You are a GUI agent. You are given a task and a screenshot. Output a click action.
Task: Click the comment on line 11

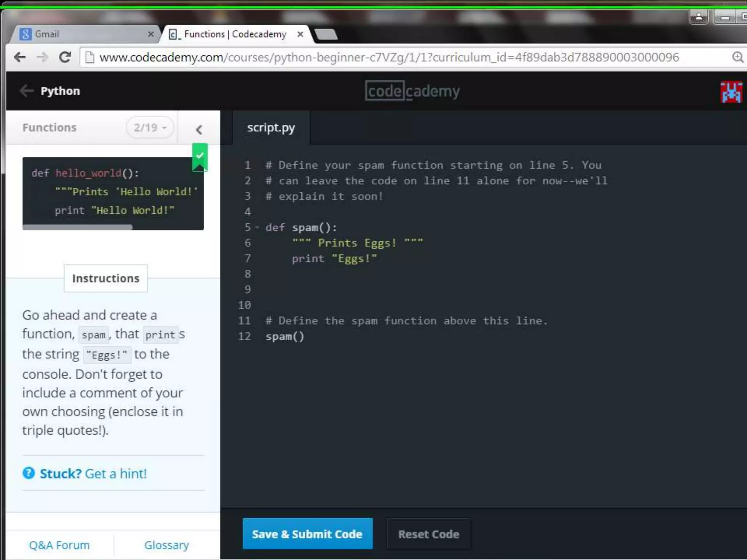pyautogui.click(x=407, y=321)
